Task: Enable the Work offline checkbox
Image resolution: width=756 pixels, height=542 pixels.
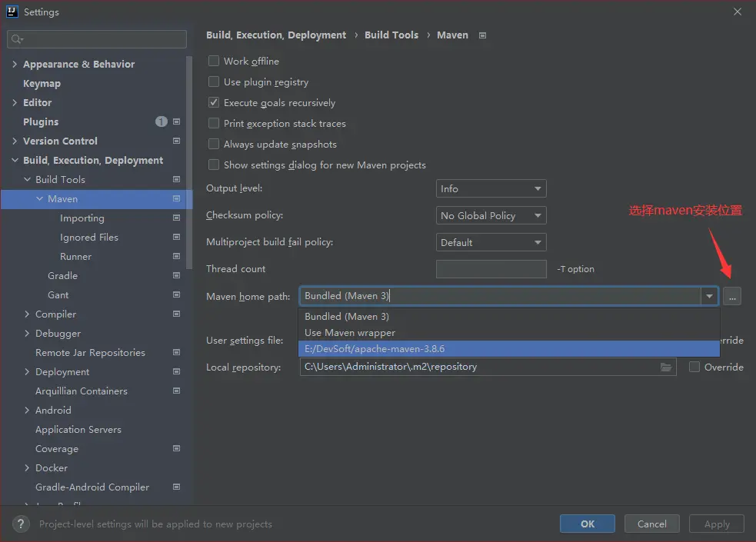Action: tap(215, 62)
